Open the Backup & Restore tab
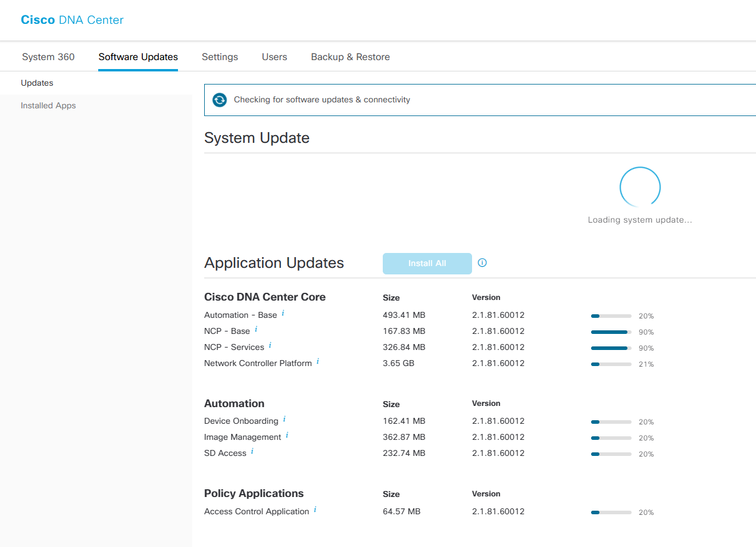This screenshot has width=756, height=547. [x=351, y=57]
